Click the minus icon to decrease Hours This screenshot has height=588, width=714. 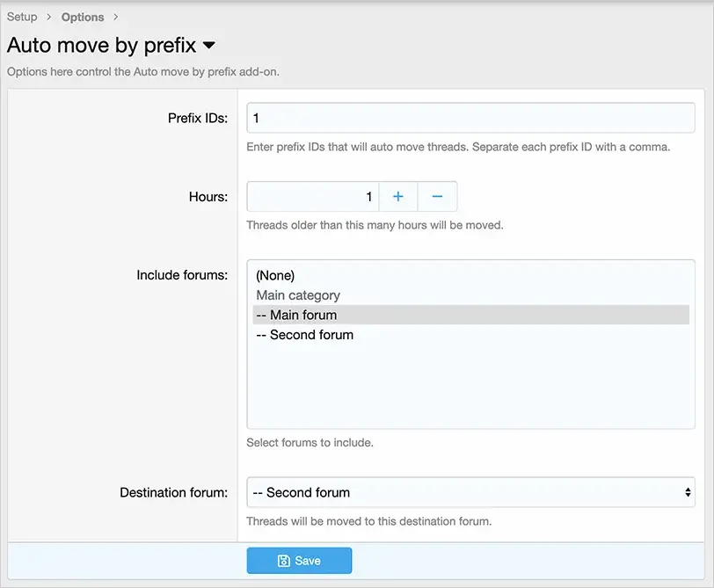437,197
